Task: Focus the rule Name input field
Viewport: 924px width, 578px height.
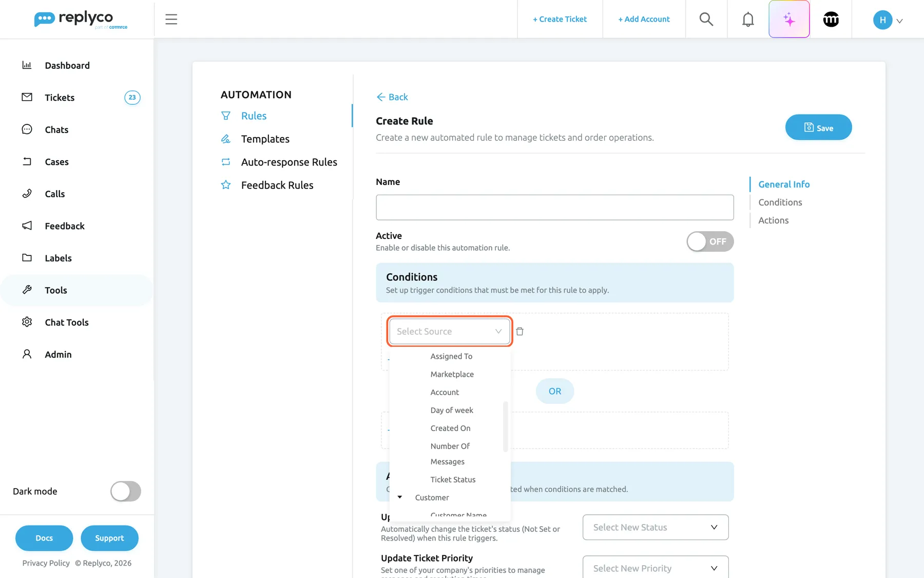Action: [x=554, y=208]
